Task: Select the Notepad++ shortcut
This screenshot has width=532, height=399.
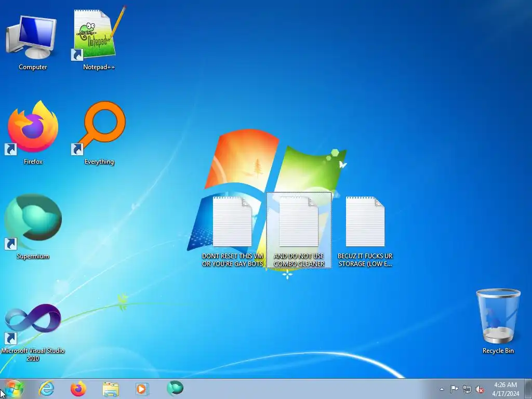Action: (99, 39)
